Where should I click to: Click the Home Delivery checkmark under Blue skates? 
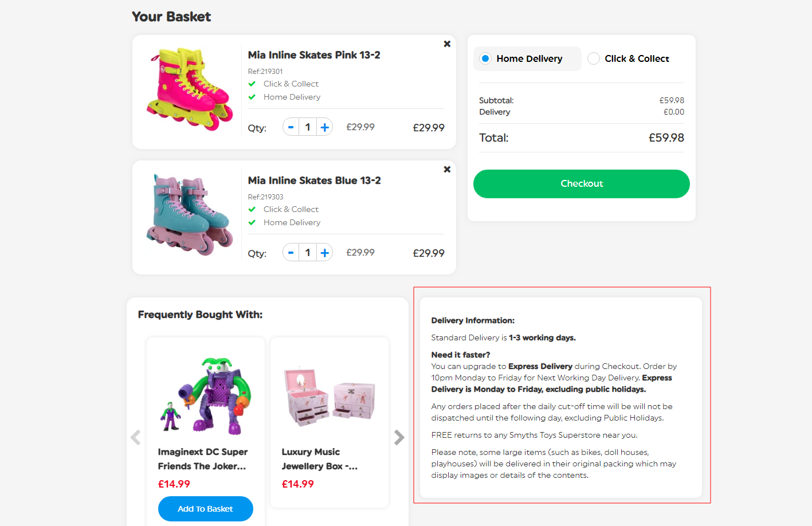coord(252,222)
